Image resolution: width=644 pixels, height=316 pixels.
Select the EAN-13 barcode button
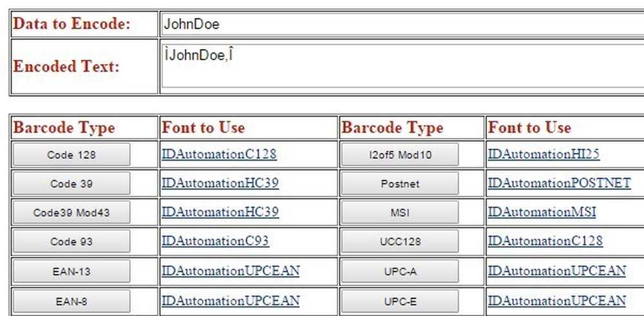(71, 272)
